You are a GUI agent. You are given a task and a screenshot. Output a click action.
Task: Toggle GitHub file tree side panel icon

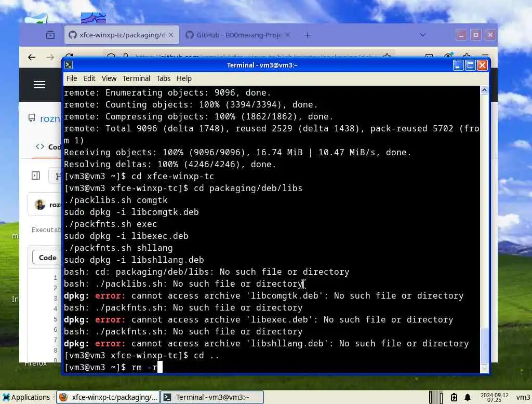pyautogui.click(x=36, y=176)
